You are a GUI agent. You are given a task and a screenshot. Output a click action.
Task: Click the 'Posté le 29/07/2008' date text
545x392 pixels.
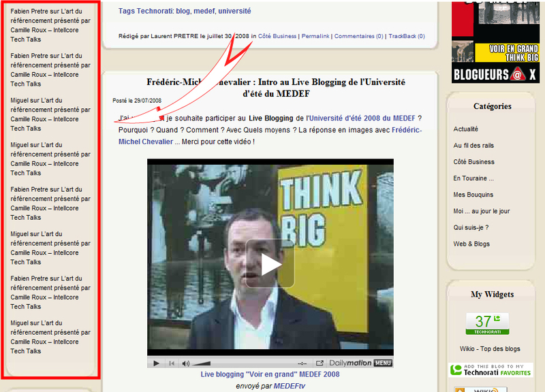pos(137,101)
